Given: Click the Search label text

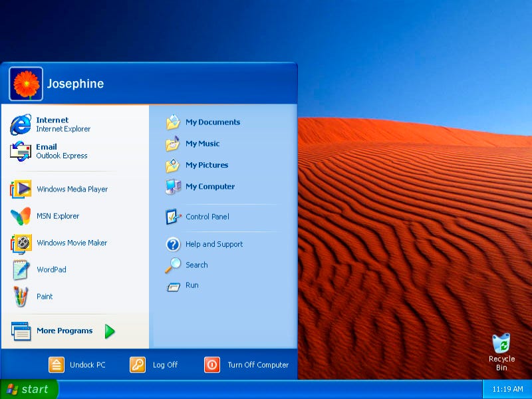Looking at the screenshot, I should 196,265.
